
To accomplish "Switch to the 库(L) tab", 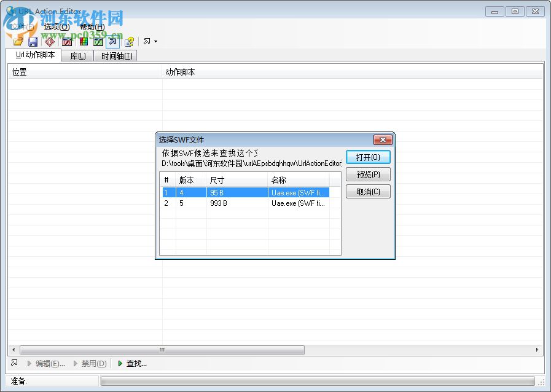I will (x=77, y=55).
